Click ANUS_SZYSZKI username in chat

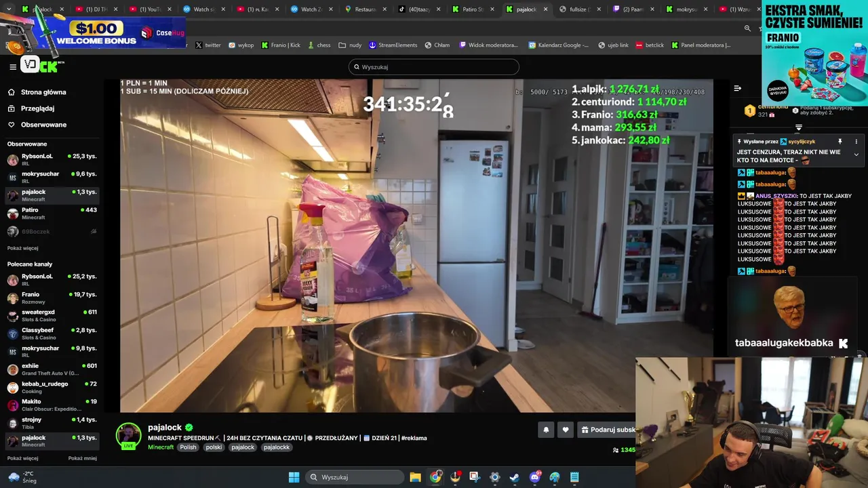coord(776,196)
